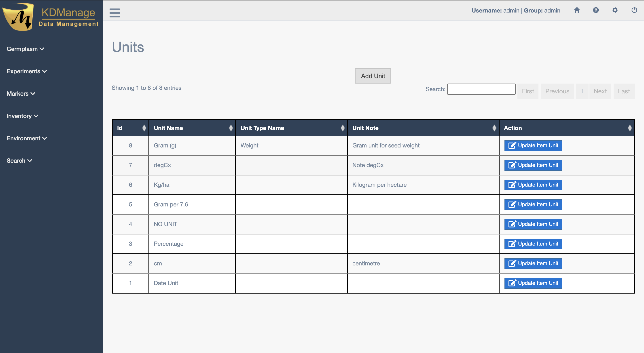
Task: Expand the Experiments sidebar menu
Action: tap(27, 71)
